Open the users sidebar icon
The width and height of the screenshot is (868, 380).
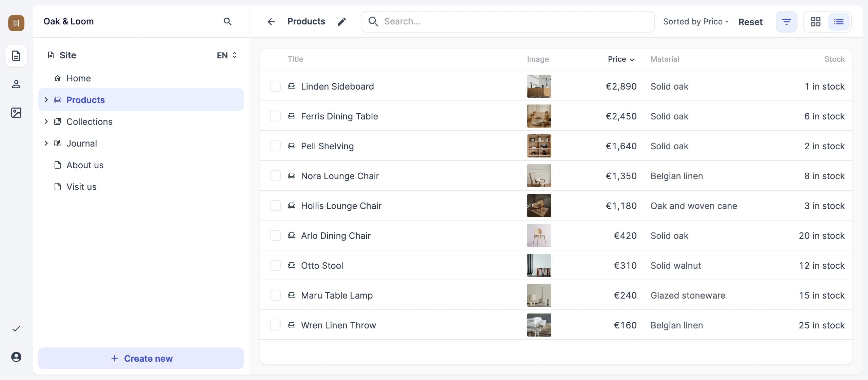16,84
